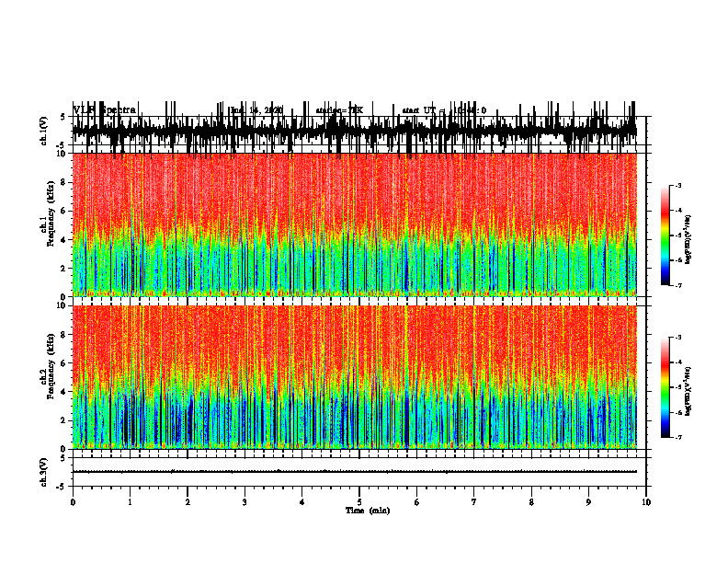Click the flat ch.3 voltage trace
Viewport: 728px width, 563px height.
point(355,472)
